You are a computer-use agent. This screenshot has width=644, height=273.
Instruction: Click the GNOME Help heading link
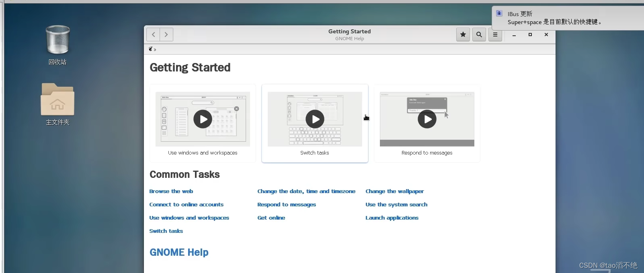[179, 253]
